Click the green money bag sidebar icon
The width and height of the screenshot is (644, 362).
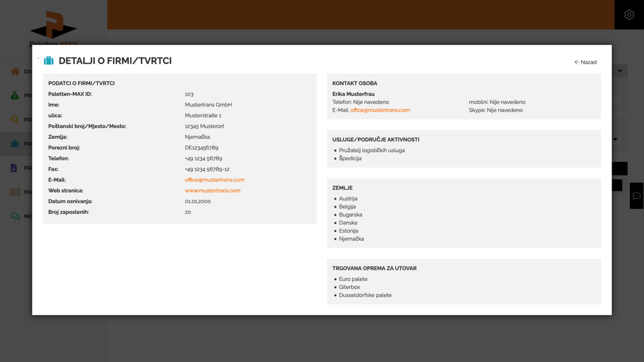tap(15, 96)
